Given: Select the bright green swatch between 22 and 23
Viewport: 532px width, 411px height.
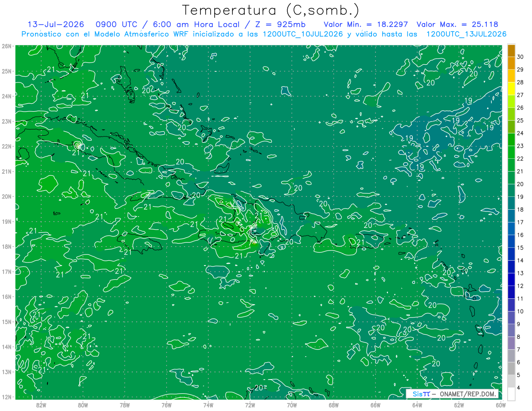Looking at the screenshot, I should pos(511,153).
